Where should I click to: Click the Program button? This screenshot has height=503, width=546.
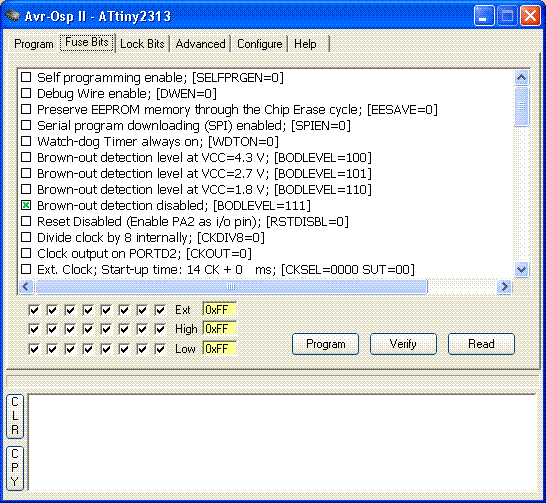(325, 344)
